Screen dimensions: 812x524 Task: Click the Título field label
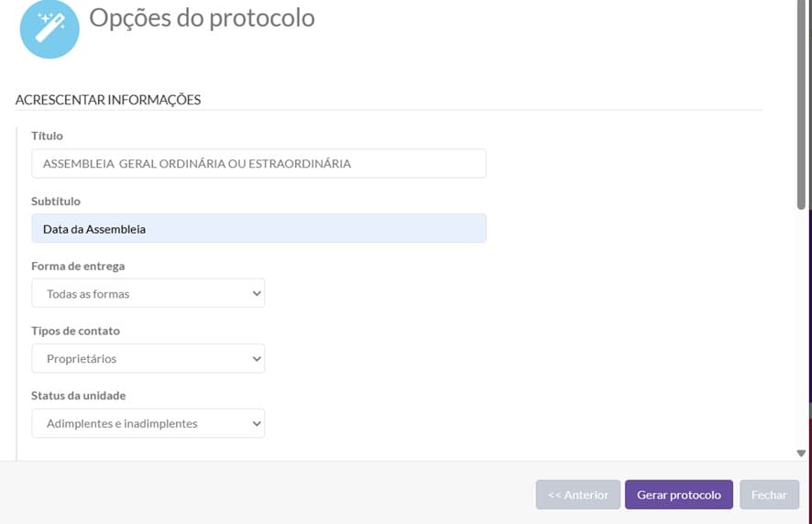47,136
